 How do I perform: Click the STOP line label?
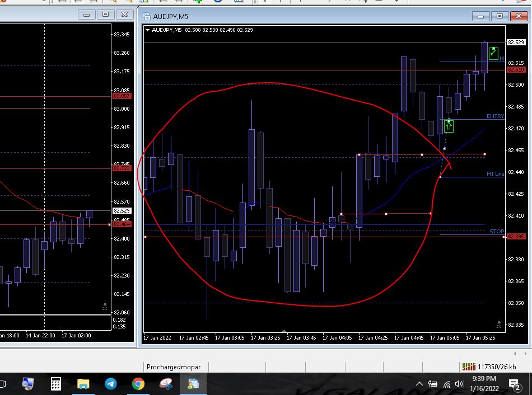497,231
